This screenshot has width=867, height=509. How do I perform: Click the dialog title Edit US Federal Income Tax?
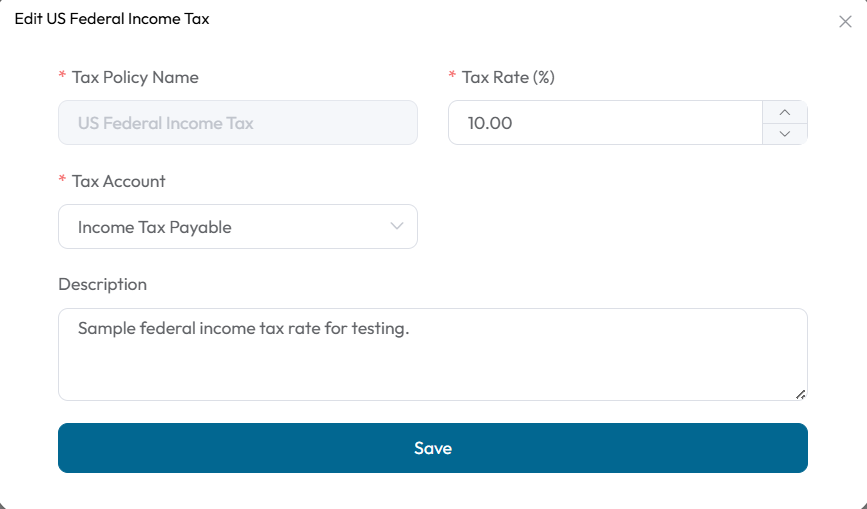pos(112,19)
